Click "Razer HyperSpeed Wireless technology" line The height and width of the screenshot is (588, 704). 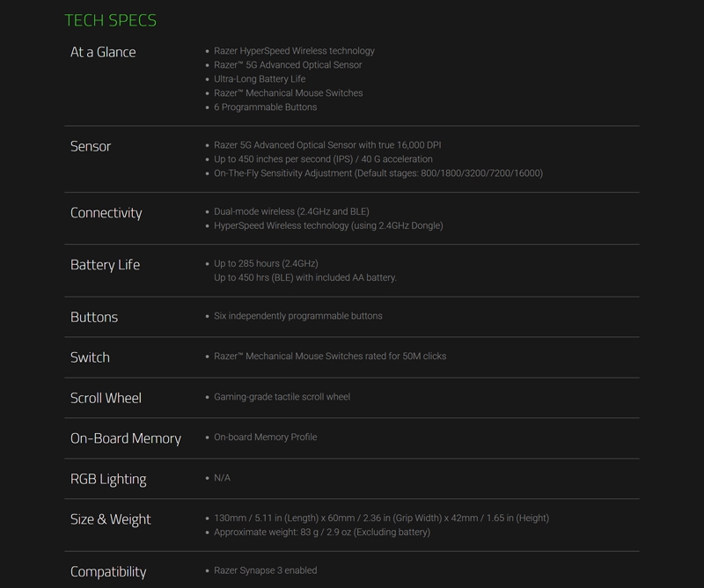tap(294, 51)
